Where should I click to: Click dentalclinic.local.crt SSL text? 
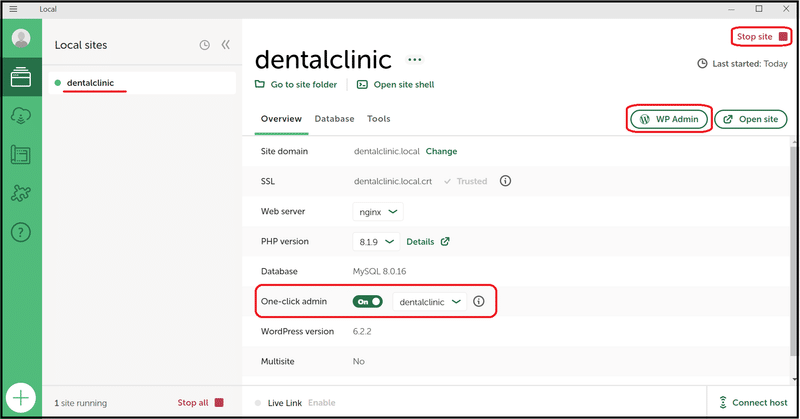pyautogui.click(x=393, y=181)
